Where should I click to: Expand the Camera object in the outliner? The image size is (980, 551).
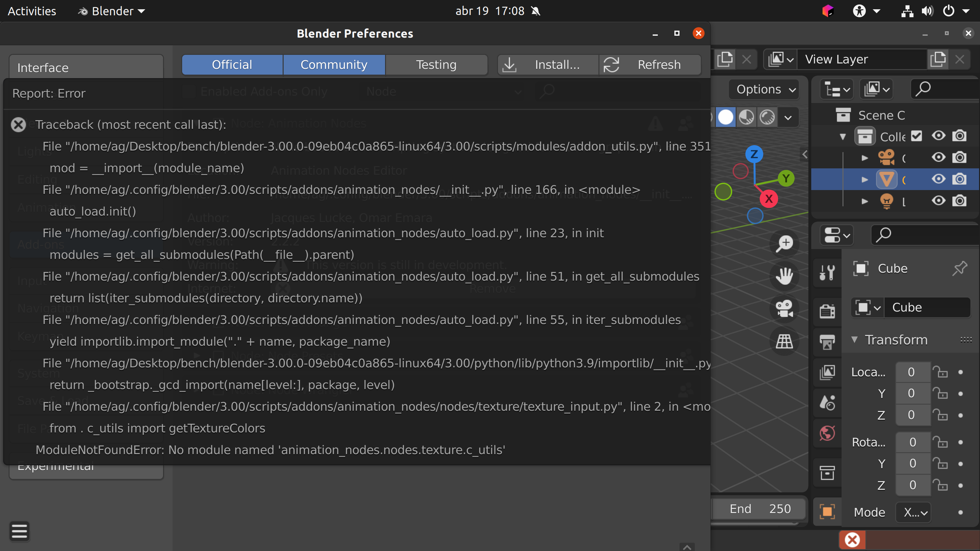click(x=864, y=158)
